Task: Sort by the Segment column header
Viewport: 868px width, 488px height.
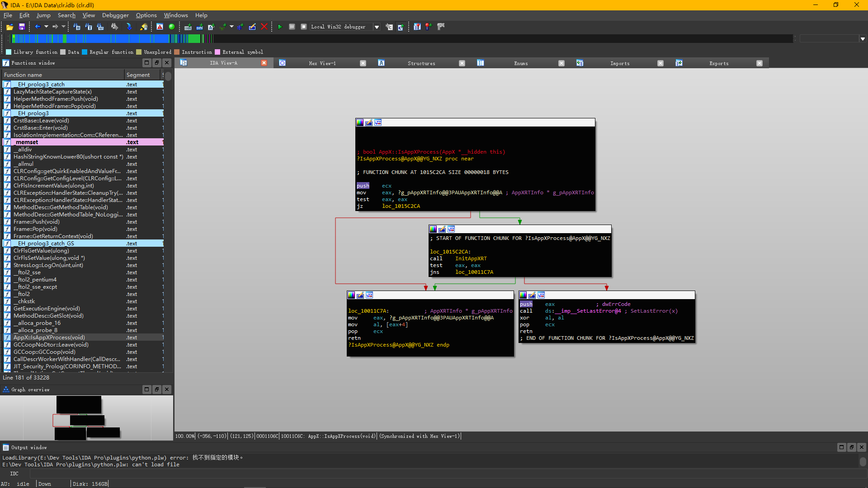Action: [x=138, y=75]
